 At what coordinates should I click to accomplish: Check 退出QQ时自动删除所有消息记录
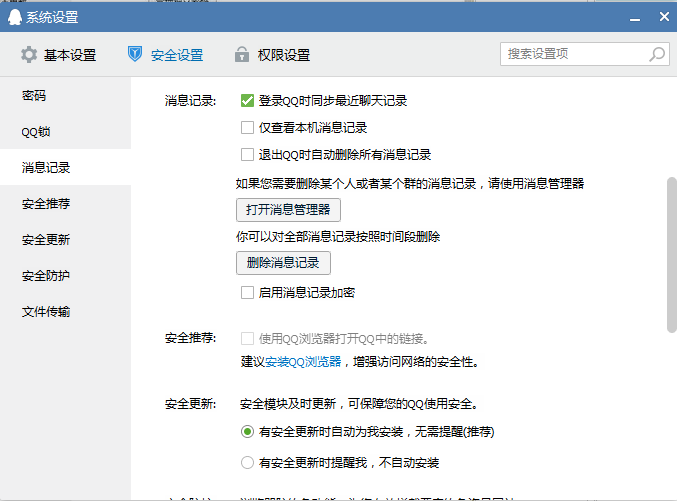pos(247,155)
